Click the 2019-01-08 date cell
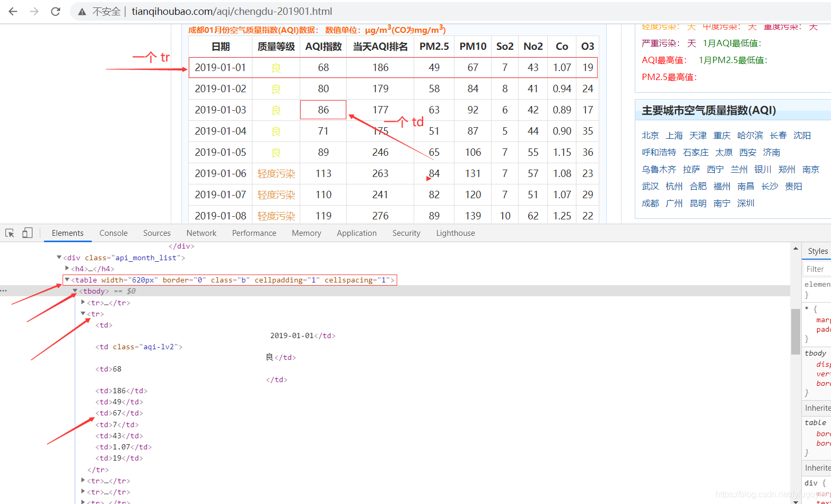 tap(221, 216)
